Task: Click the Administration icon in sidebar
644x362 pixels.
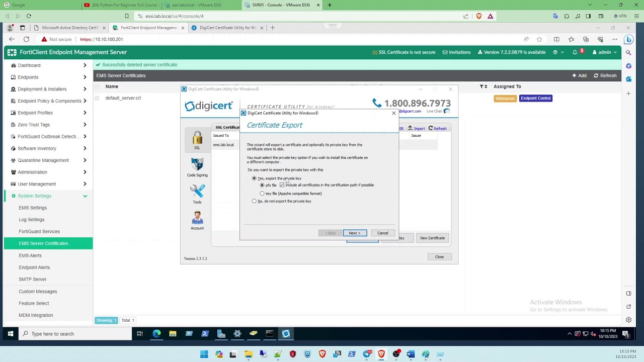Action: pyautogui.click(x=14, y=172)
